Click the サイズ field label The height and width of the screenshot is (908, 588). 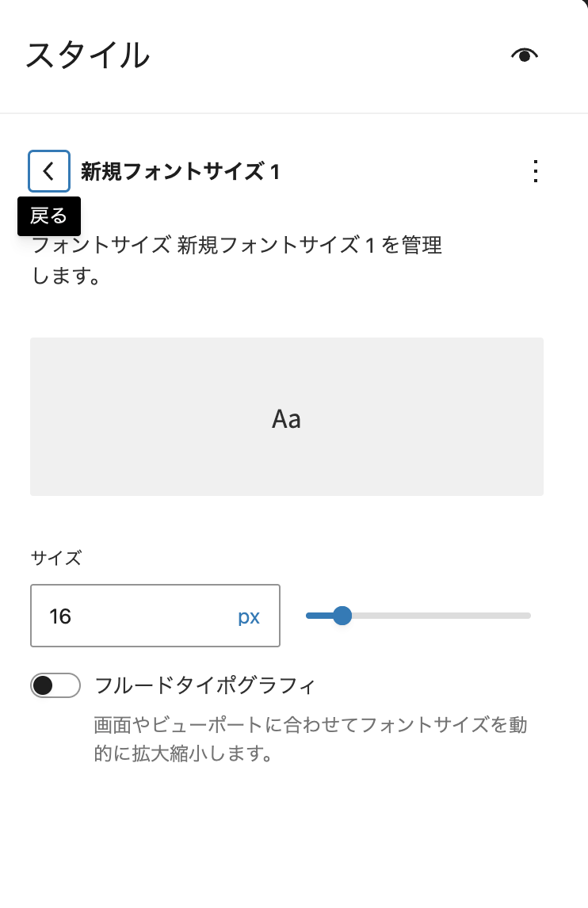pos(55,558)
